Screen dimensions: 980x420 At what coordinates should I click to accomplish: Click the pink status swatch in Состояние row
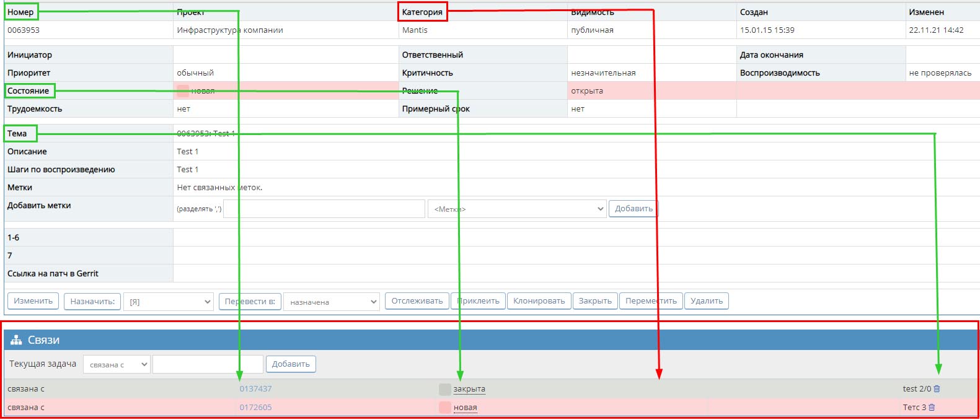(x=183, y=91)
